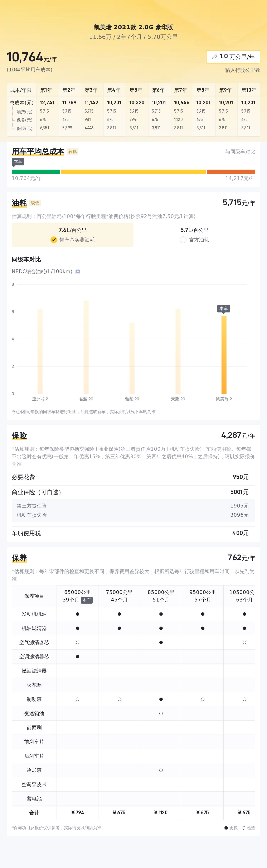Select the 85000公里 51个月 maintenance column
The width and height of the screenshot is (267, 868).
pyautogui.click(x=161, y=596)
